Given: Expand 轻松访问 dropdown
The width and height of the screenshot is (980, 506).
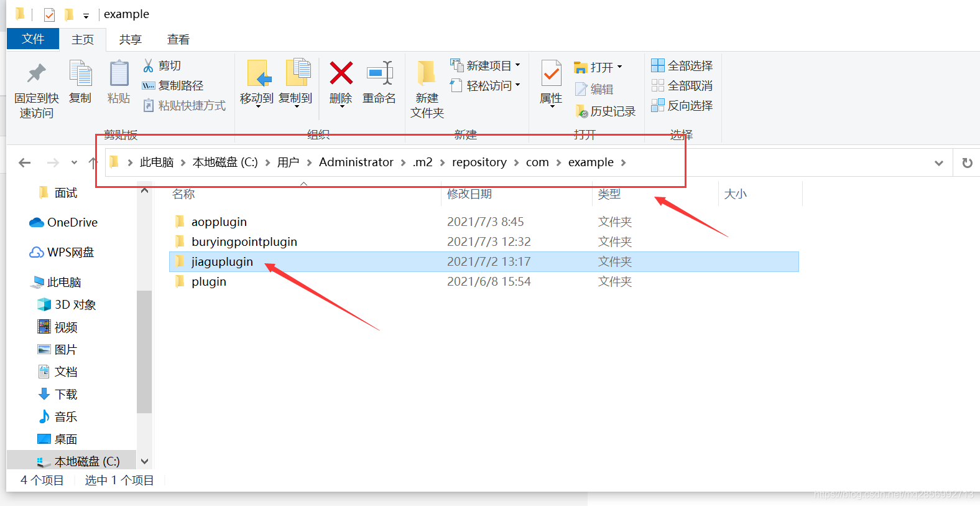Looking at the screenshot, I should click(517, 85).
